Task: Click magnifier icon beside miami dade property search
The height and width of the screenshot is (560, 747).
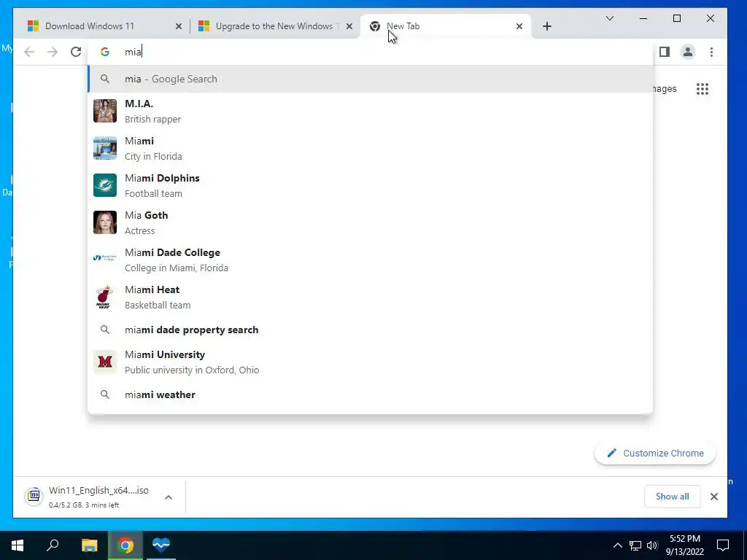Action: point(105,330)
